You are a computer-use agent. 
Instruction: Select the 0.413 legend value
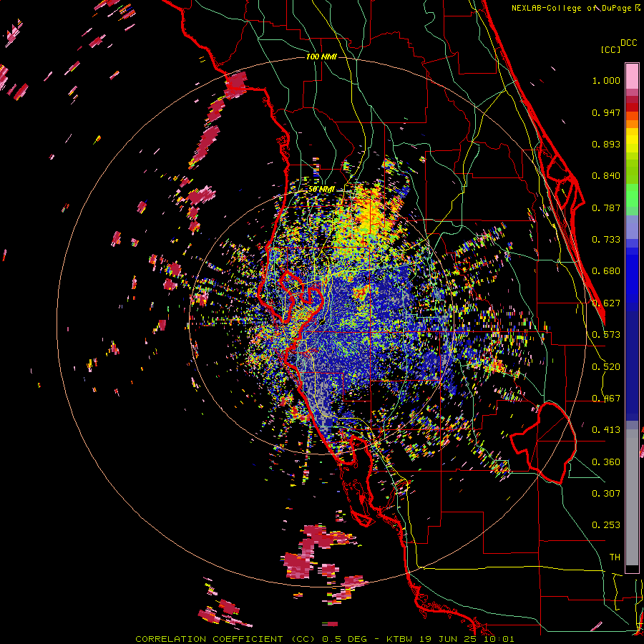pos(606,430)
